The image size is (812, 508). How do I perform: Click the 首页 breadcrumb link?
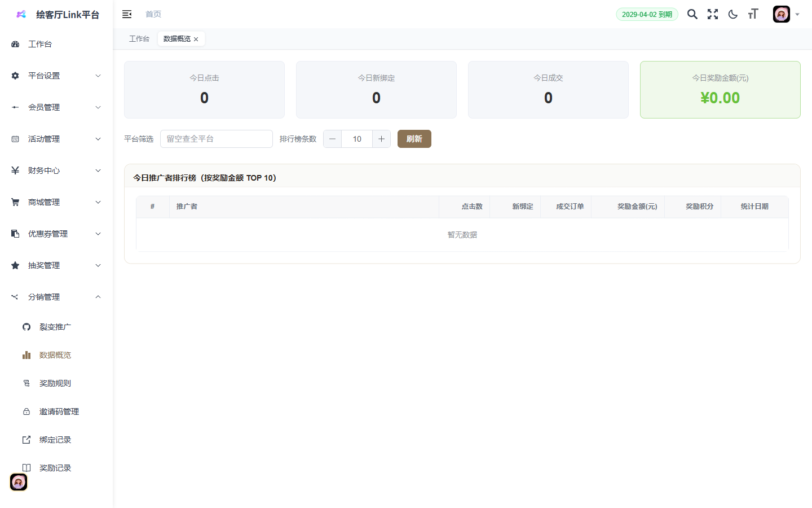pos(153,14)
